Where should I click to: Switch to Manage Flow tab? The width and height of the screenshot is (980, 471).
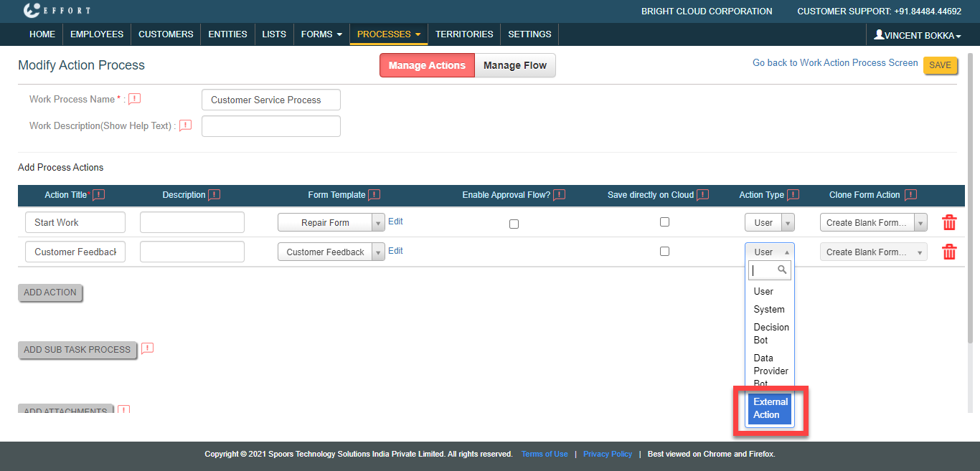click(x=514, y=65)
